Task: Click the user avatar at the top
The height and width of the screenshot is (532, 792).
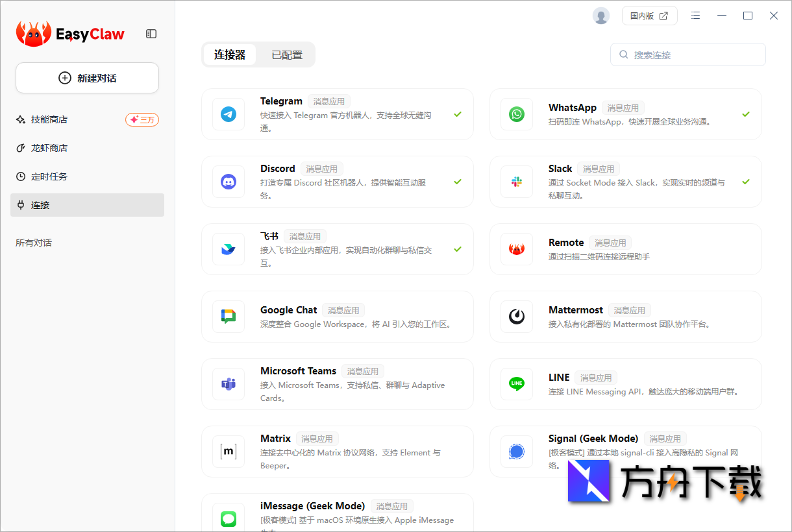Action: click(x=600, y=16)
